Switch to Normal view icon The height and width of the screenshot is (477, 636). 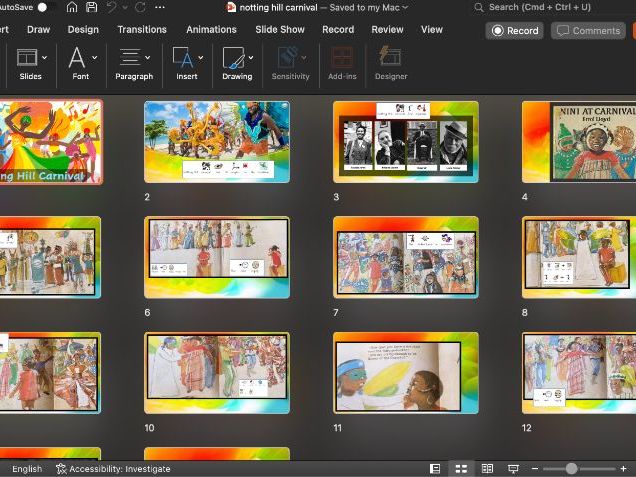point(435,469)
